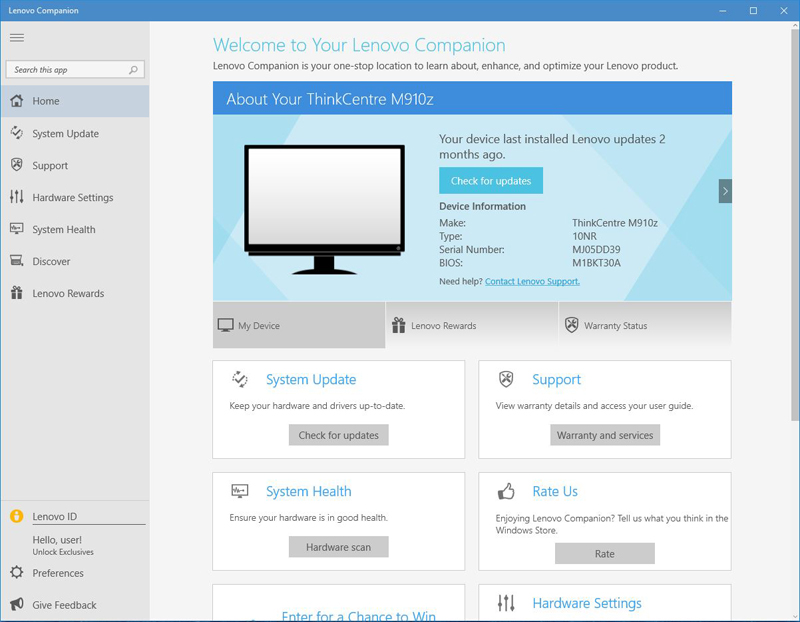Screen dimensions: 800x622
Task: Open Discover in the sidebar
Action: click(75, 261)
